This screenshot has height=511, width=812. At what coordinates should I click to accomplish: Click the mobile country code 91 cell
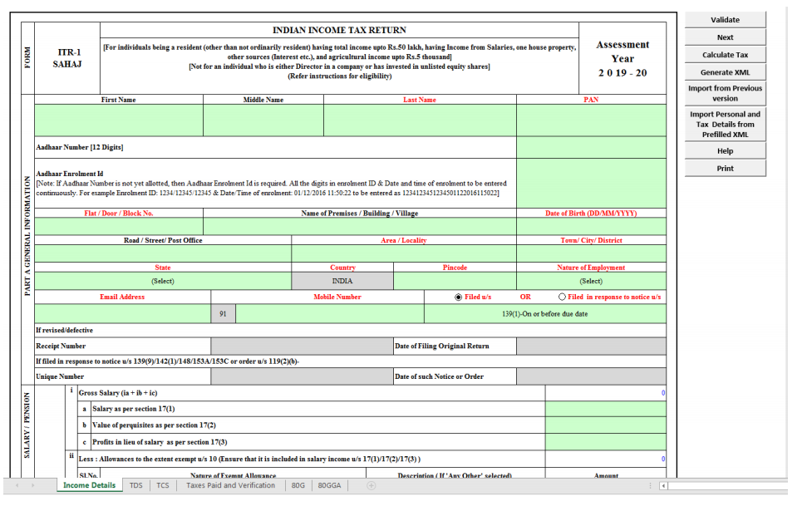click(x=224, y=314)
